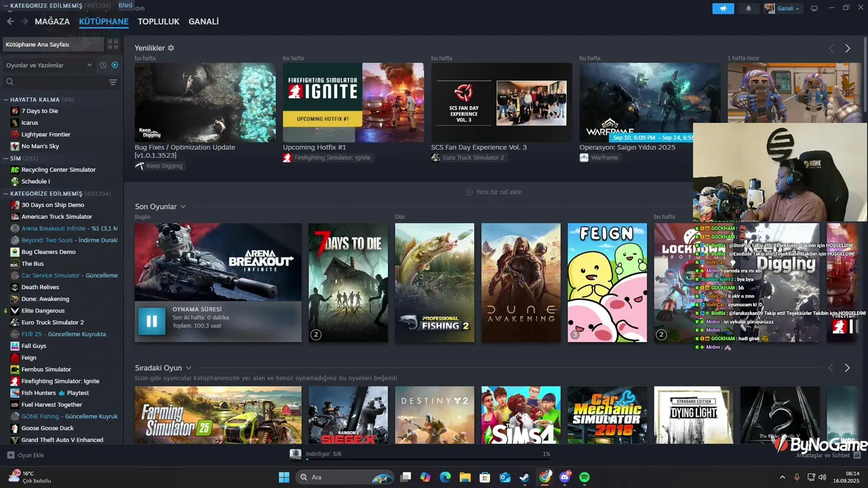Select Euro Truck Simulator 2 in the sidebar

pyautogui.click(x=52, y=322)
